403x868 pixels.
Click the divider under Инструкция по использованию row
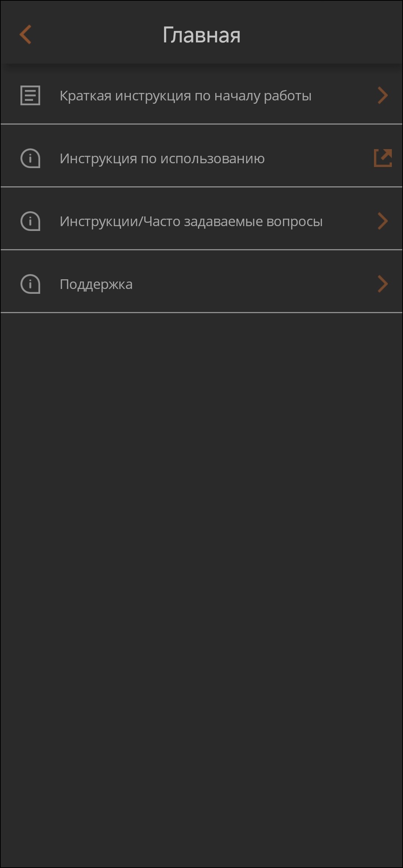[x=201, y=187]
